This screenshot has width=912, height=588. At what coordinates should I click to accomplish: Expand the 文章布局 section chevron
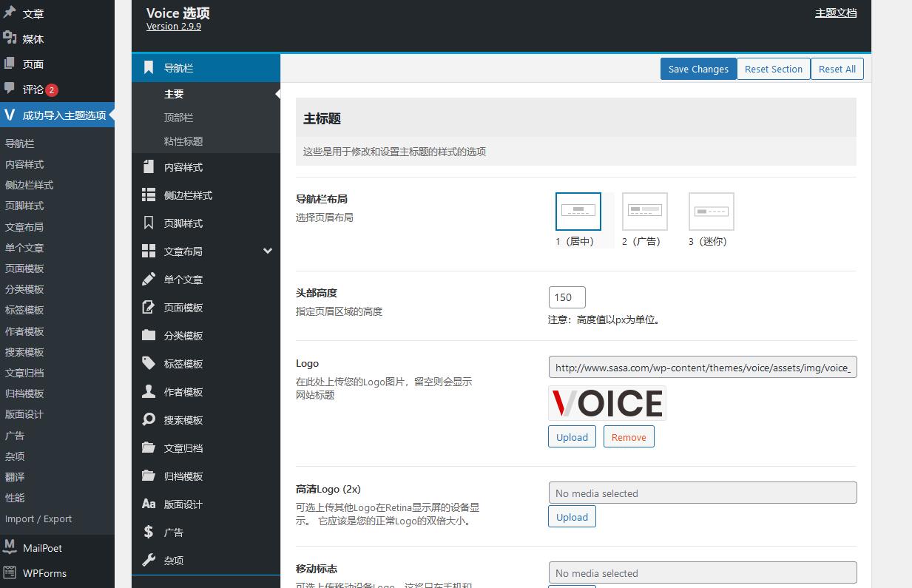pos(268,251)
